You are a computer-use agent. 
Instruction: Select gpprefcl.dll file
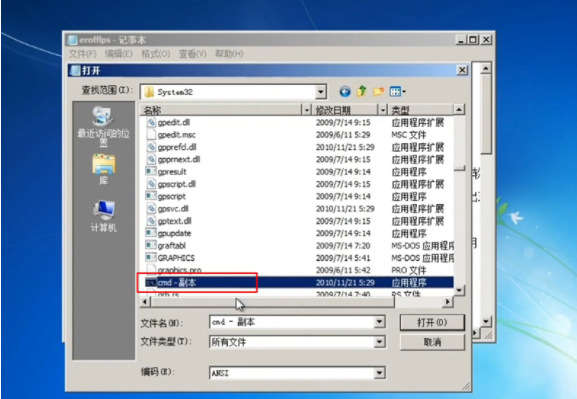pos(177,147)
